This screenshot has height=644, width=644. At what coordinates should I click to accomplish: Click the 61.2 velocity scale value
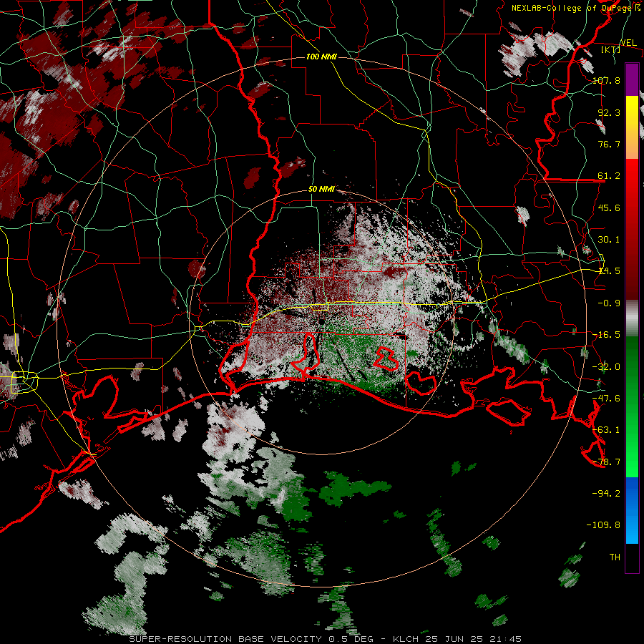pos(609,176)
